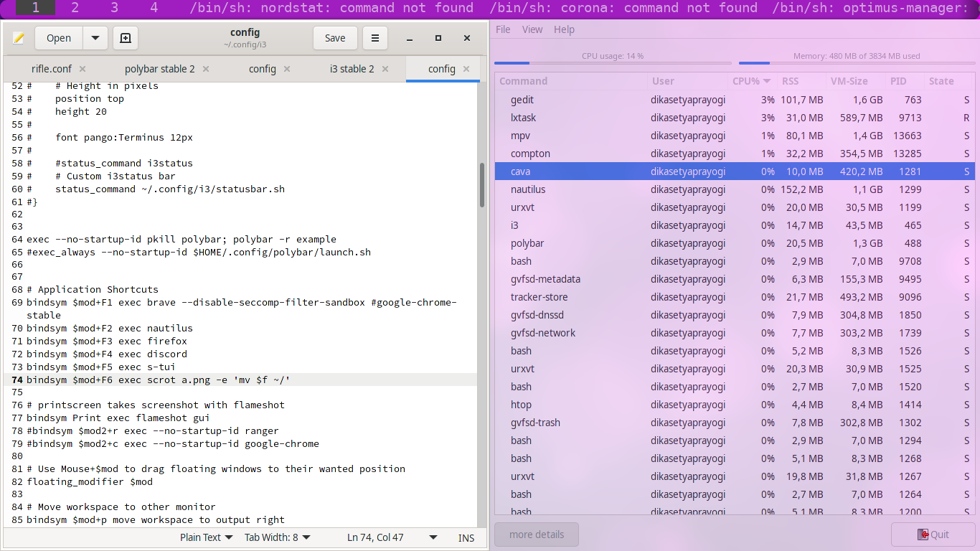Switch to i3 stable 2 tab
Image resolution: width=980 pixels, height=551 pixels.
tap(352, 69)
